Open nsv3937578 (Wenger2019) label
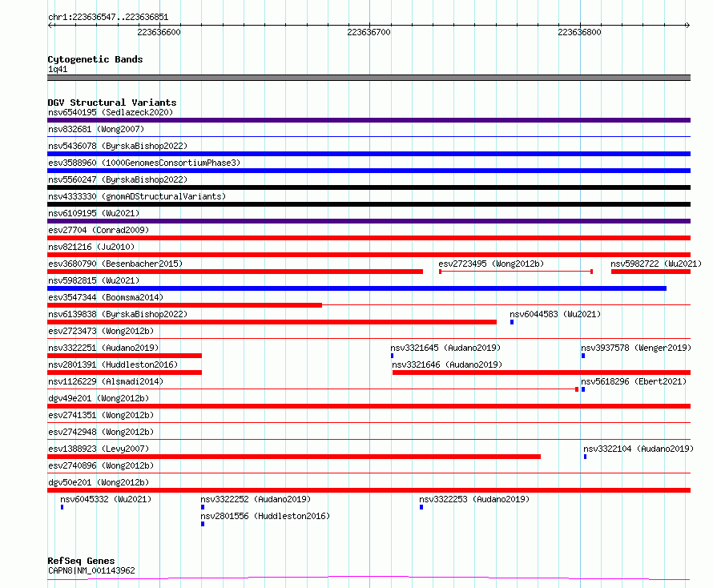The height and width of the screenshot is (588, 713). click(x=636, y=348)
